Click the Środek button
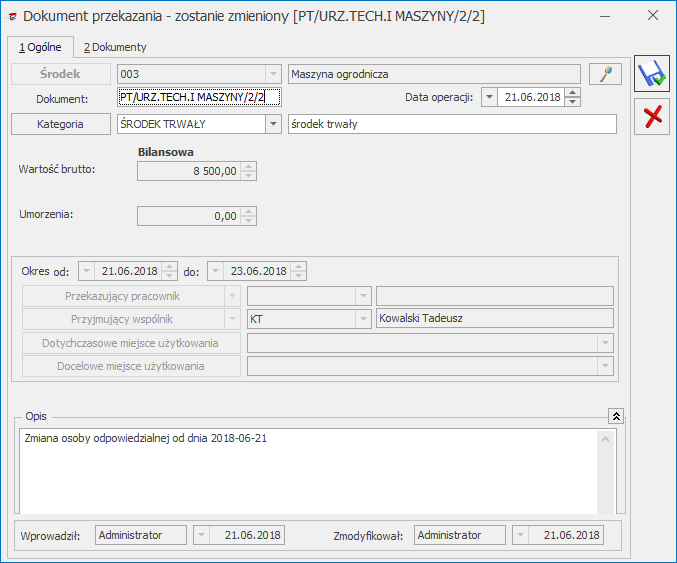 61,74
